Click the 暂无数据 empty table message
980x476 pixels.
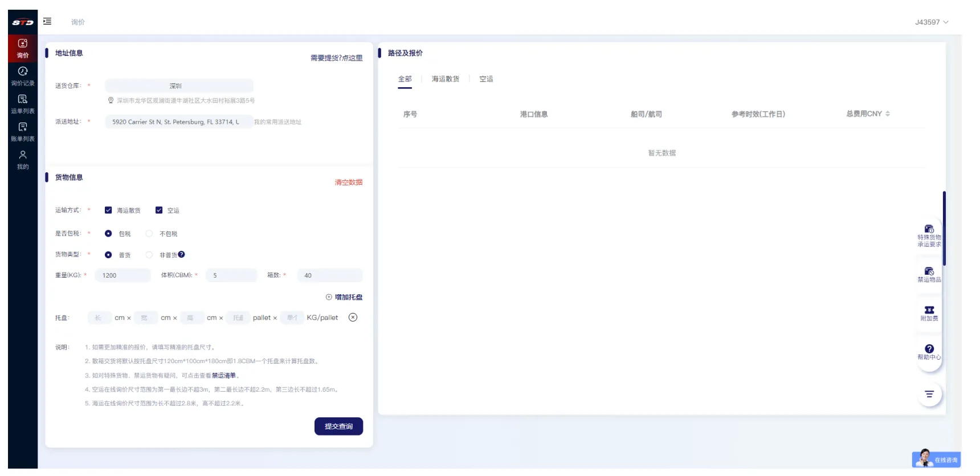point(661,153)
